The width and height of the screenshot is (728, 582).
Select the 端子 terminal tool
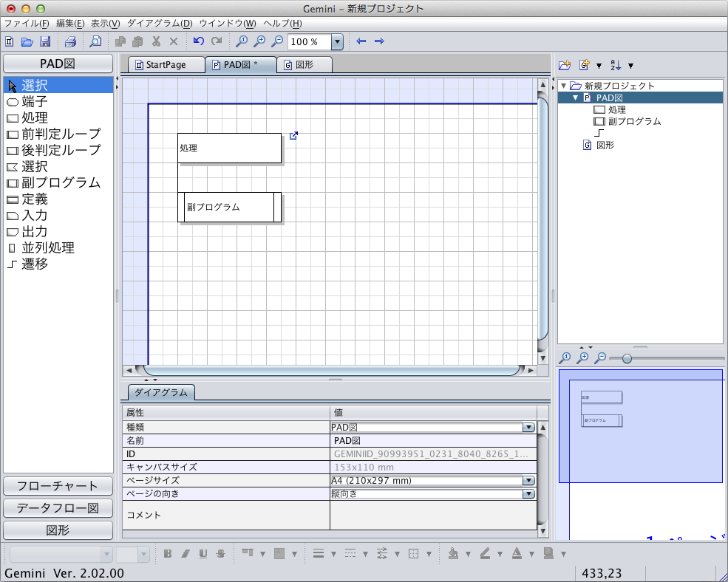[58, 102]
